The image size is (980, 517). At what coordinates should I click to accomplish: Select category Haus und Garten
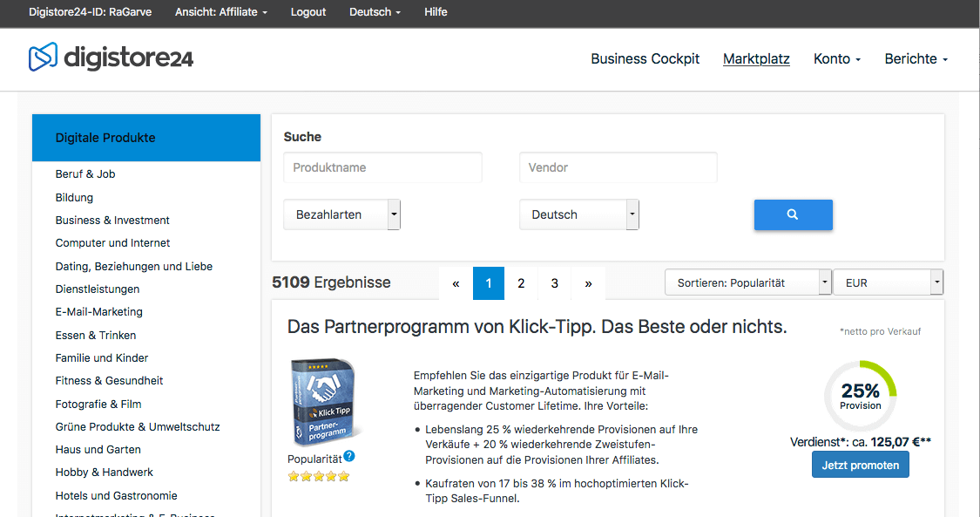coord(98,449)
